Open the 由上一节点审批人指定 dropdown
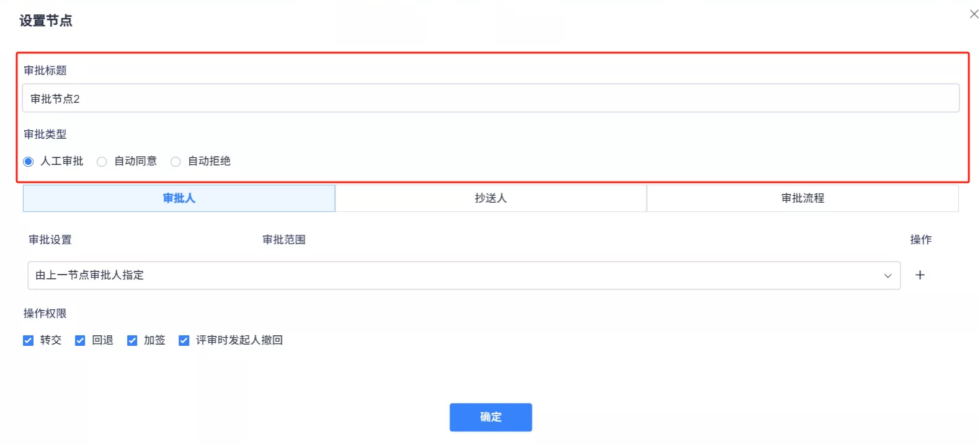Image resolution: width=980 pixels, height=445 pixels. coord(463,275)
